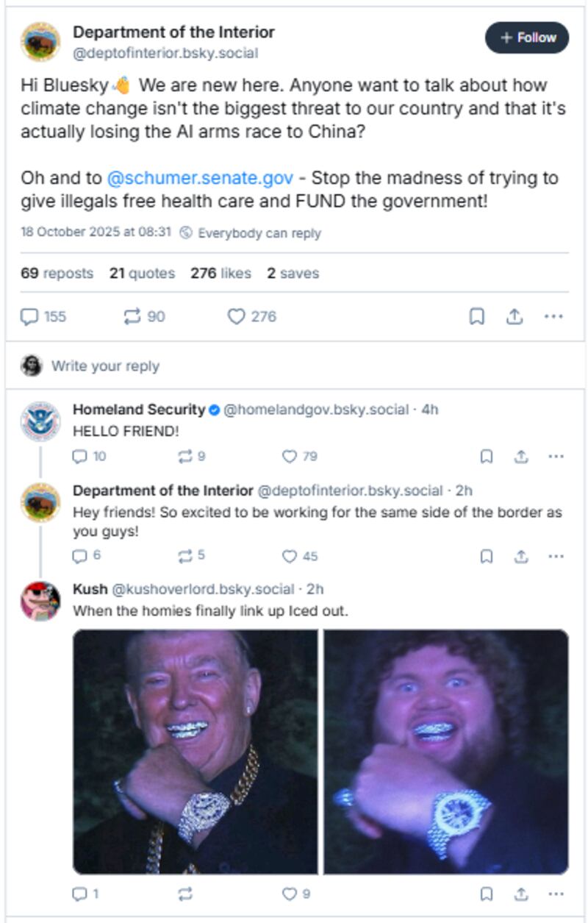Bookmark Kush's reply post

pos(487,894)
